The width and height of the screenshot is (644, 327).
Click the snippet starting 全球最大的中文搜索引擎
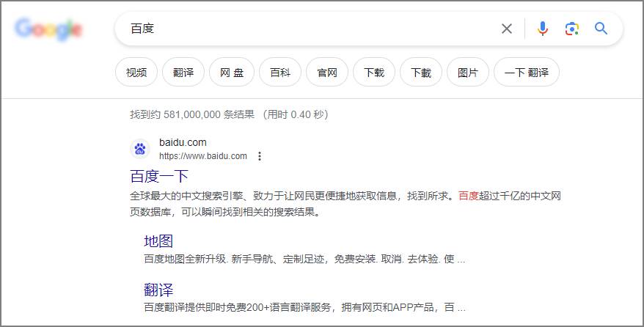click(345, 204)
